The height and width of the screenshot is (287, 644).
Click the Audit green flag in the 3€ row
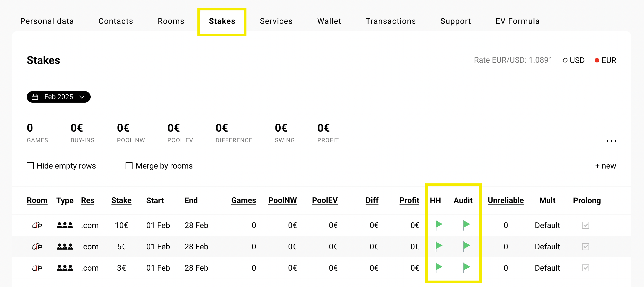tap(466, 267)
